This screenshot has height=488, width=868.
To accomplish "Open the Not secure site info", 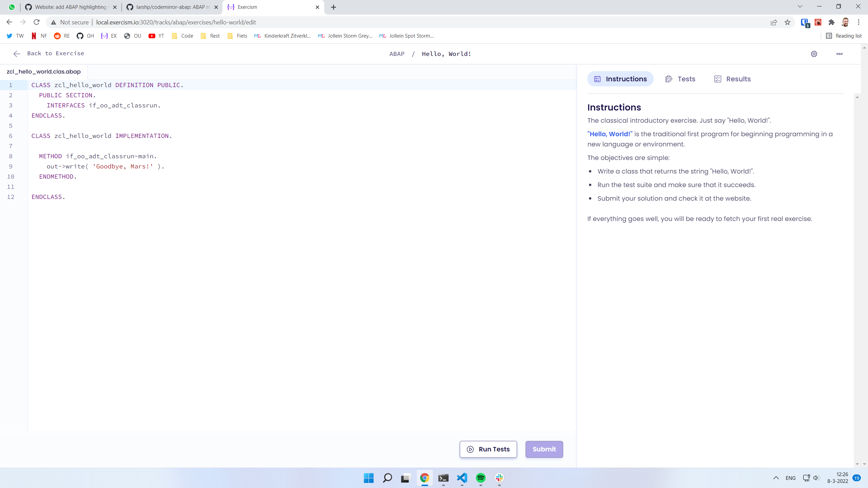I will pos(69,22).
